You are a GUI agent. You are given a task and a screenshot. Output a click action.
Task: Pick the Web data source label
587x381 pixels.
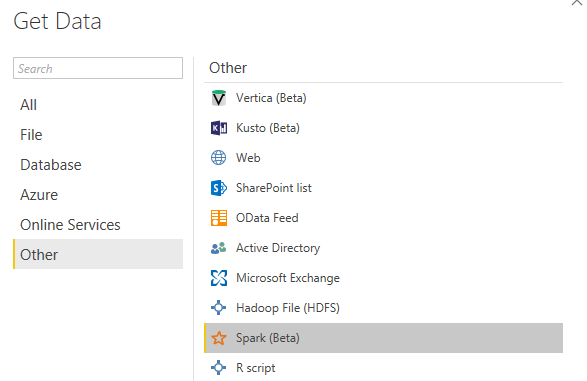(248, 158)
